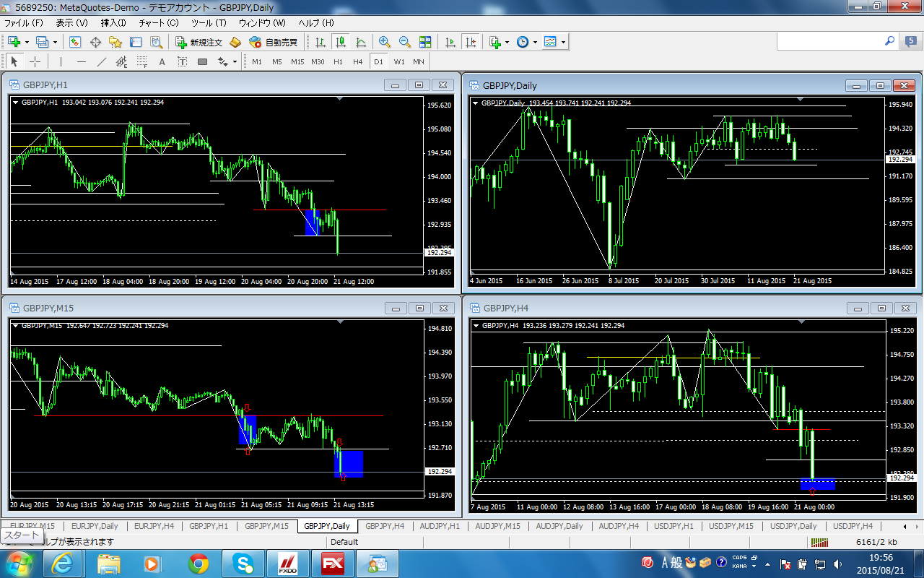Select the Crosshair cursor tool
The image size is (924, 578).
tap(35, 62)
